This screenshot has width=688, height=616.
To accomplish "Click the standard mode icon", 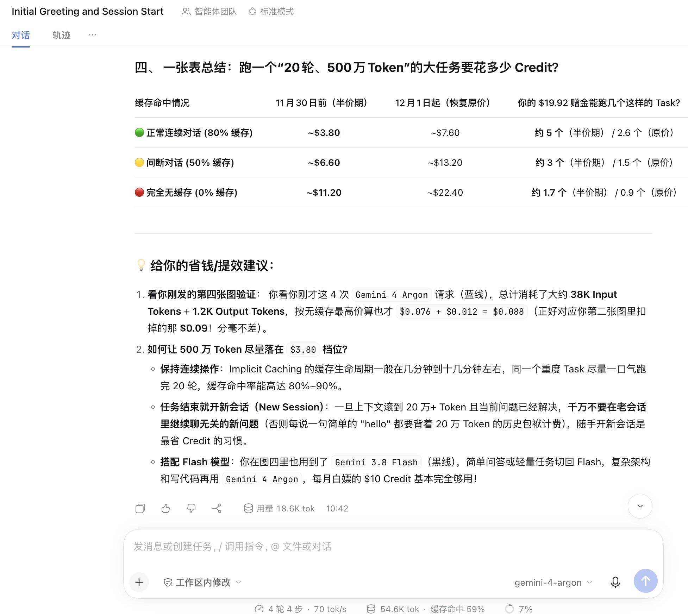I will click(x=252, y=12).
